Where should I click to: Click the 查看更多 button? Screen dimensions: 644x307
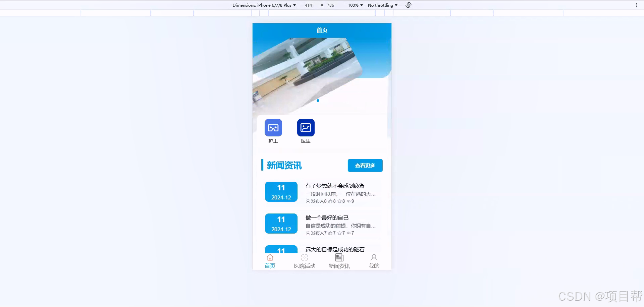(365, 165)
